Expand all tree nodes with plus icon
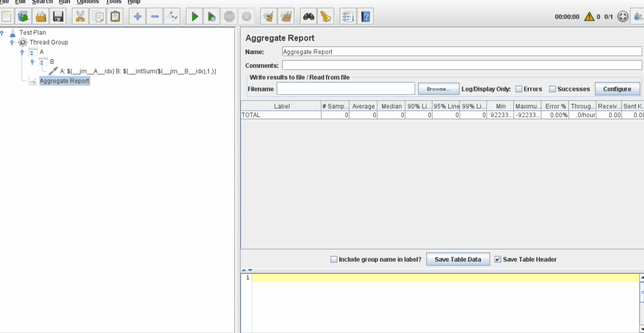Screen dimensions: 644x333 pos(137,16)
